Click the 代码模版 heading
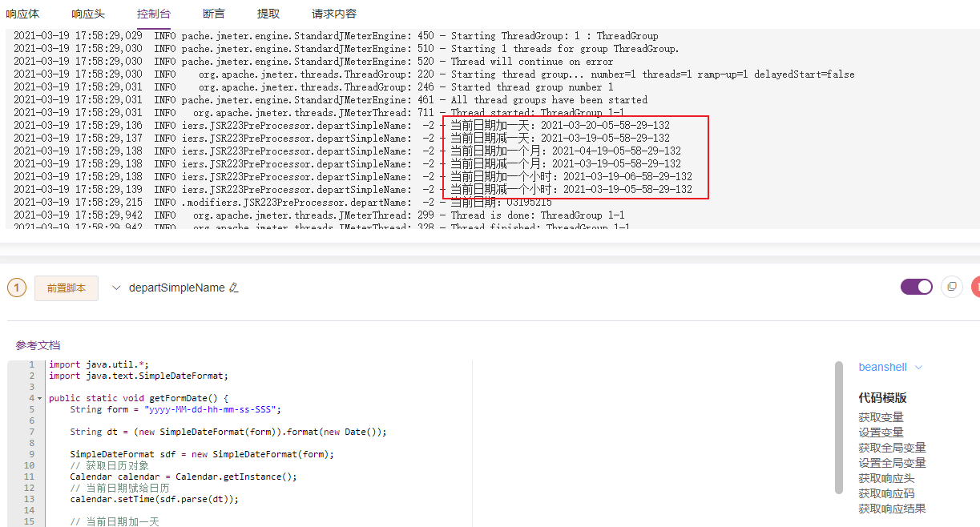The image size is (980, 527). (882, 398)
